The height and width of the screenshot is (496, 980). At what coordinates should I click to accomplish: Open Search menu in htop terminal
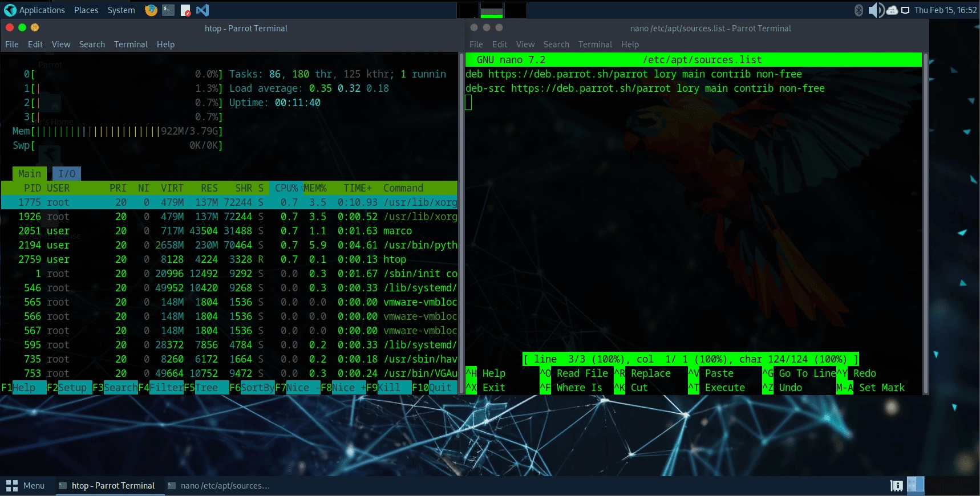tap(92, 44)
